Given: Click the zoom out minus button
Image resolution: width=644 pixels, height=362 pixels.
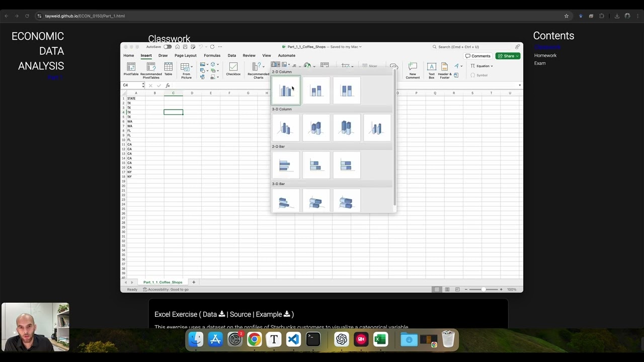Looking at the screenshot, I should click(x=466, y=289).
